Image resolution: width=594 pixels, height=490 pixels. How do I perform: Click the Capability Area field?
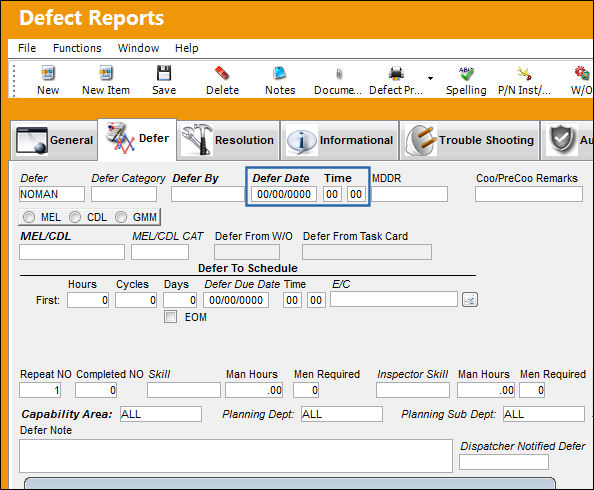[161, 414]
